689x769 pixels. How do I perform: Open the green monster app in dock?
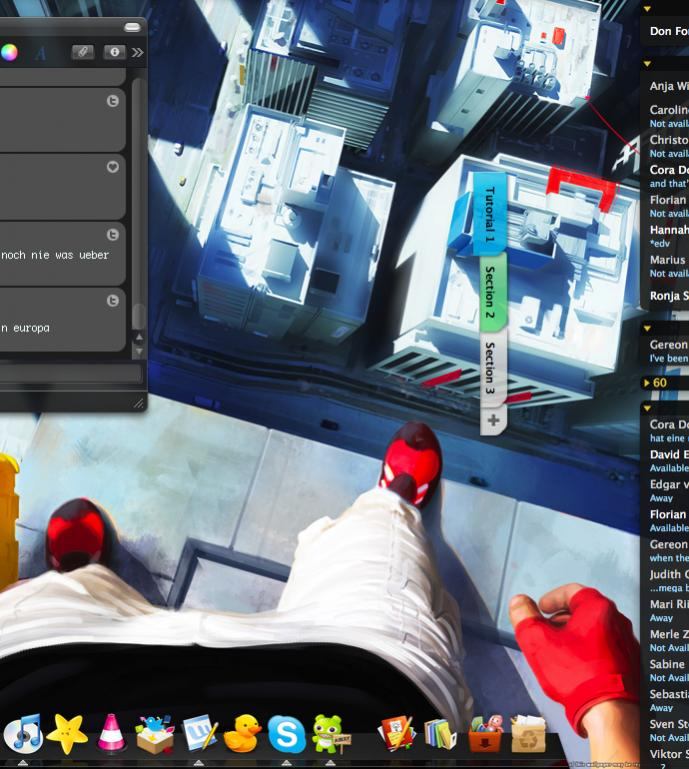pos(331,734)
